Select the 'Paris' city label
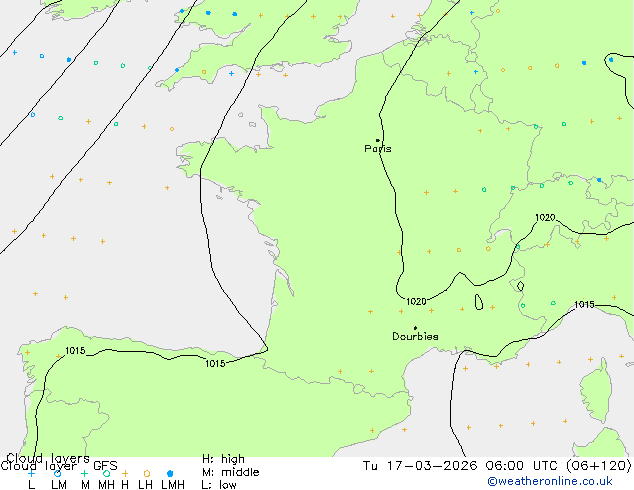Image resolution: width=634 pixels, height=490 pixels. pos(378,149)
